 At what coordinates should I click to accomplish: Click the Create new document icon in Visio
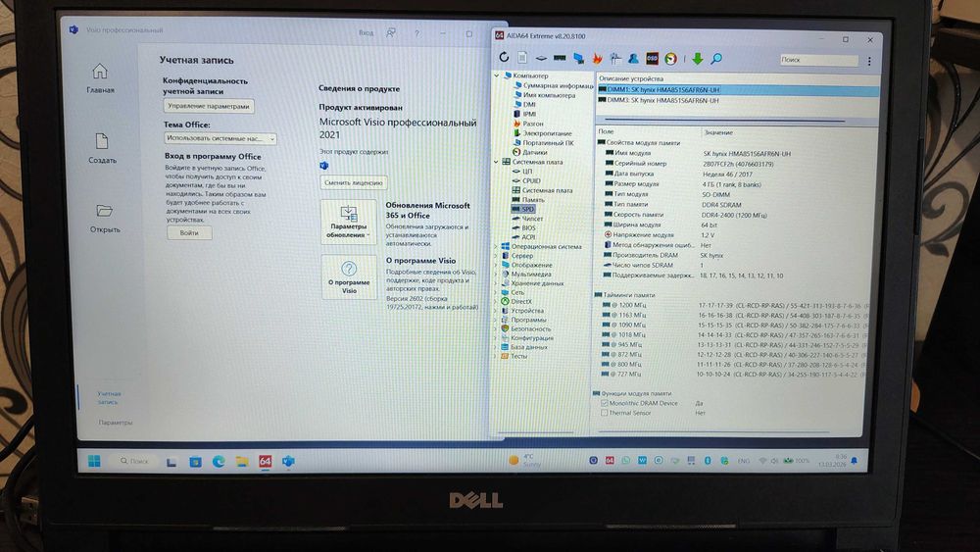coord(102,141)
